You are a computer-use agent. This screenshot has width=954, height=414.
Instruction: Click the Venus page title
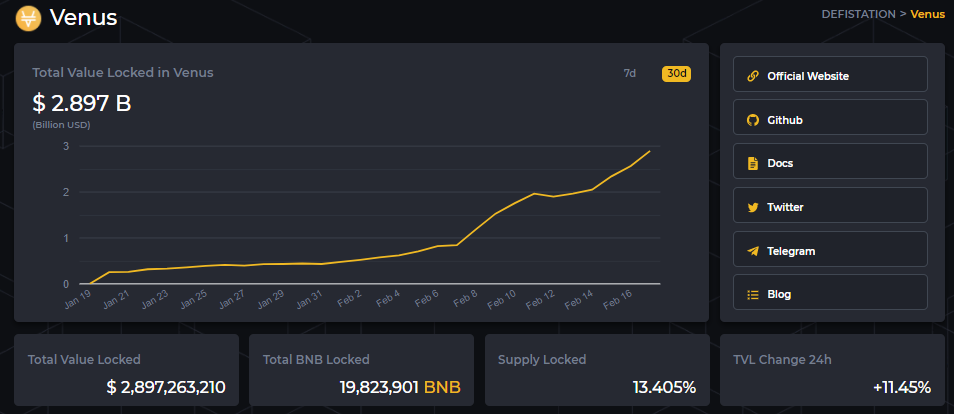[83, 18]
